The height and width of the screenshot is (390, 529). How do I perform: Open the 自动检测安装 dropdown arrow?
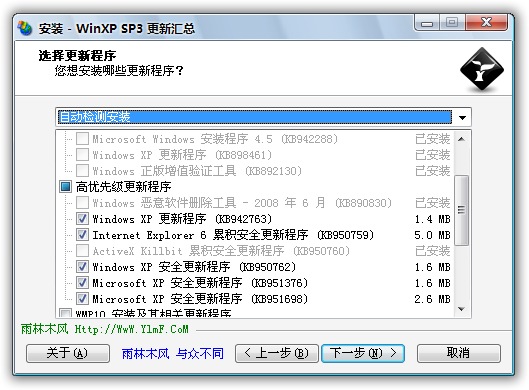pyautogui.click(x=462, y=117)
